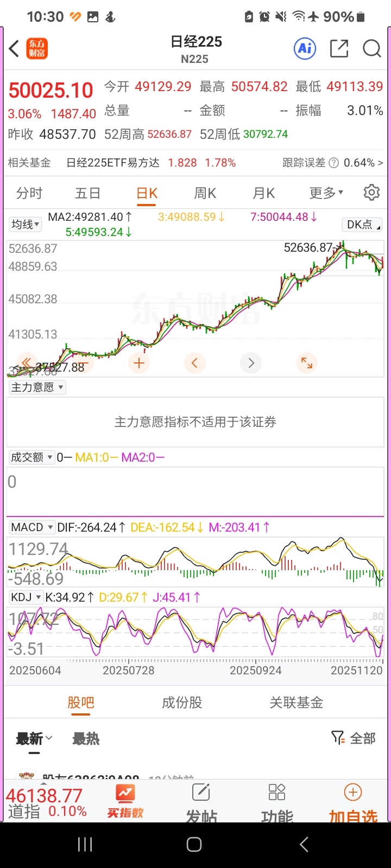Open chart settings gear icon
This screenshot has width=391, height=868.
[x=371, y=193]
